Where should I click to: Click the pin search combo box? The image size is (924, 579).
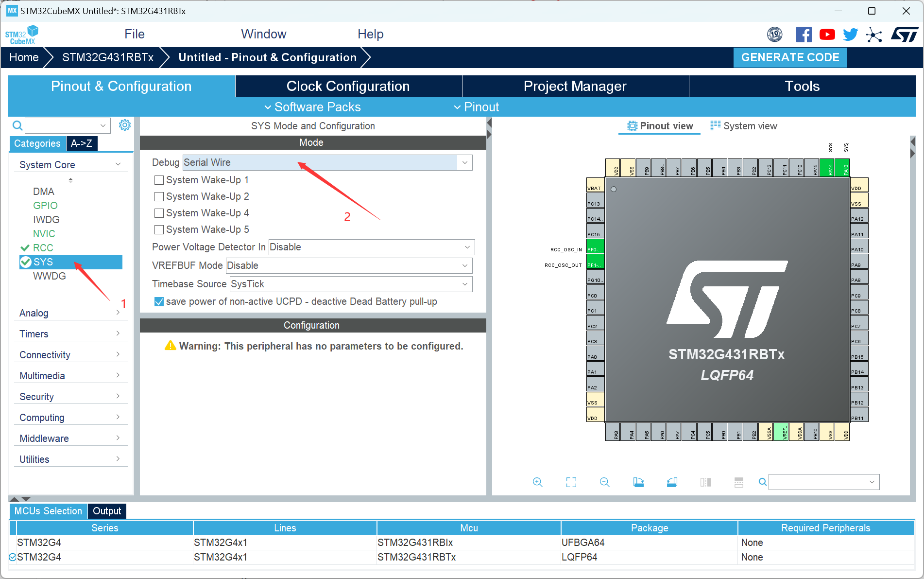point(824,482)
